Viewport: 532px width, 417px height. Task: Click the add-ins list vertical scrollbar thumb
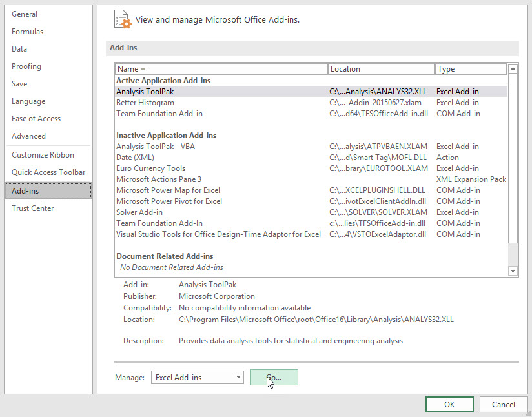(513, 158)
